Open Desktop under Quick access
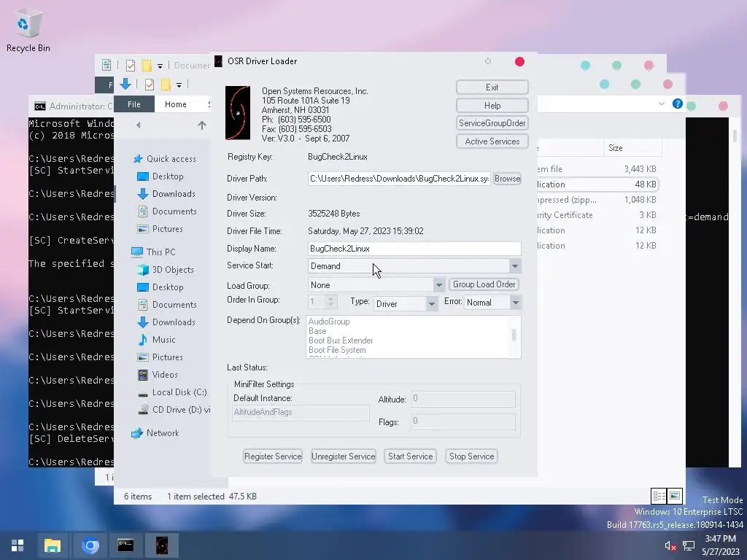This screenshot has height=560, width=747. click(160, 176)
